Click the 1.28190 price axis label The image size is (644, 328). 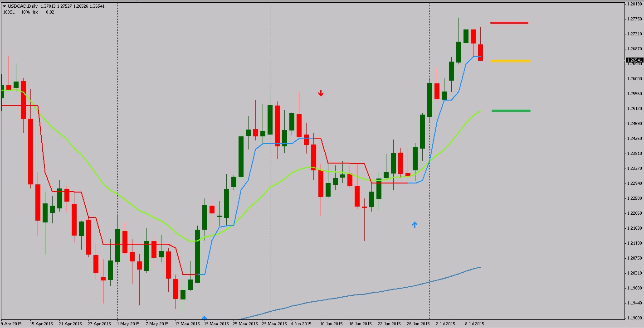tap(635, 4)
